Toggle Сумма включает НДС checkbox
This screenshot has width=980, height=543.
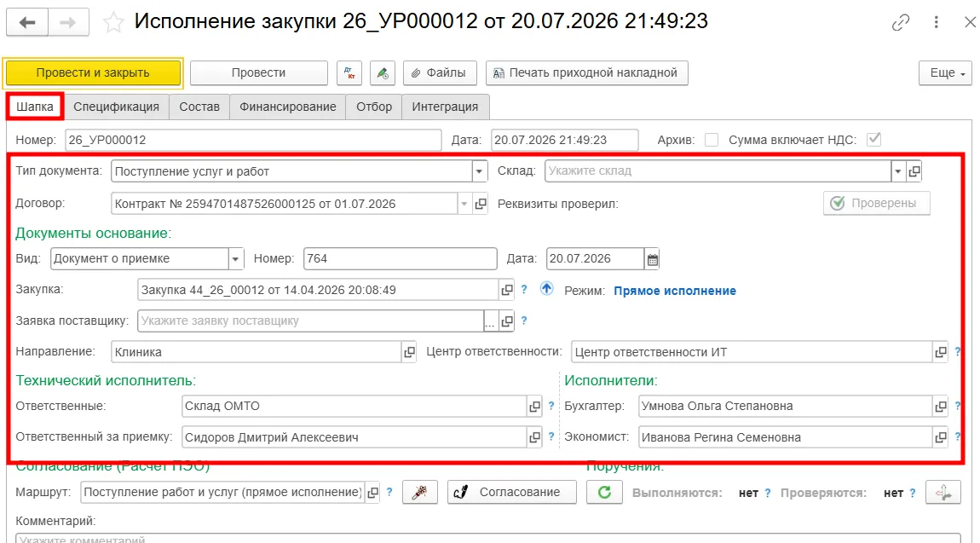point(873,140)
